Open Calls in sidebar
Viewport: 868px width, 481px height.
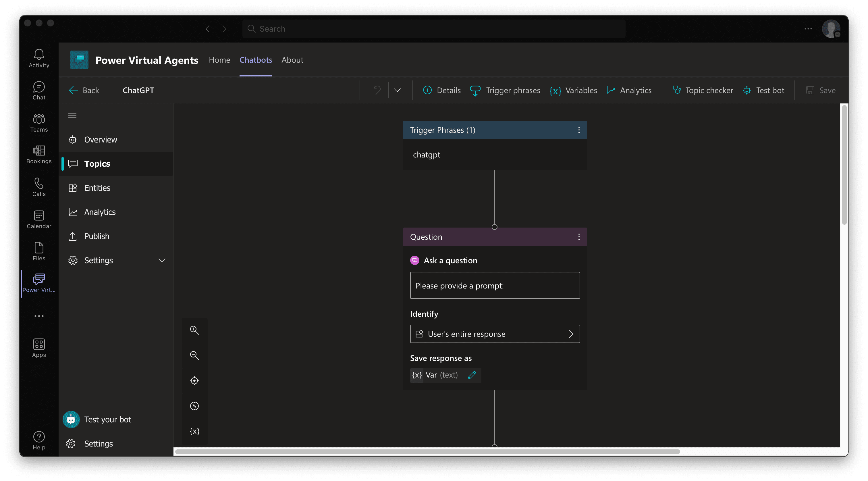(x=39, y=187)
